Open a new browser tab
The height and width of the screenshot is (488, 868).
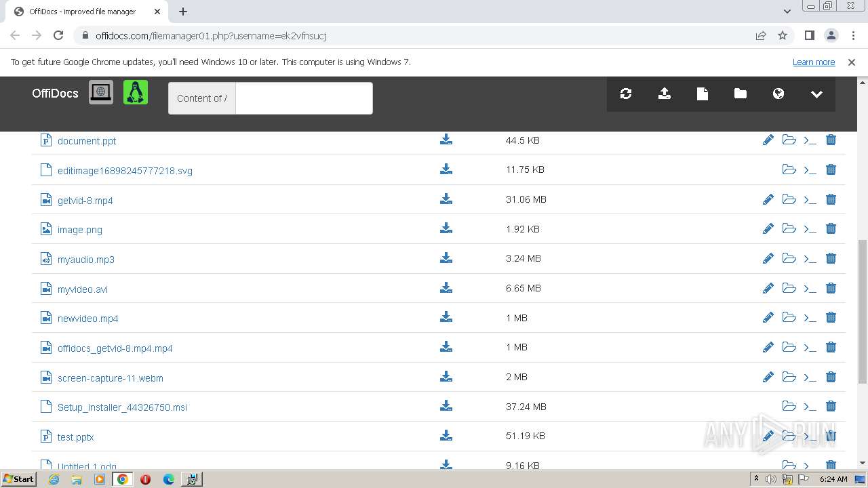click(x=183, y=12)
